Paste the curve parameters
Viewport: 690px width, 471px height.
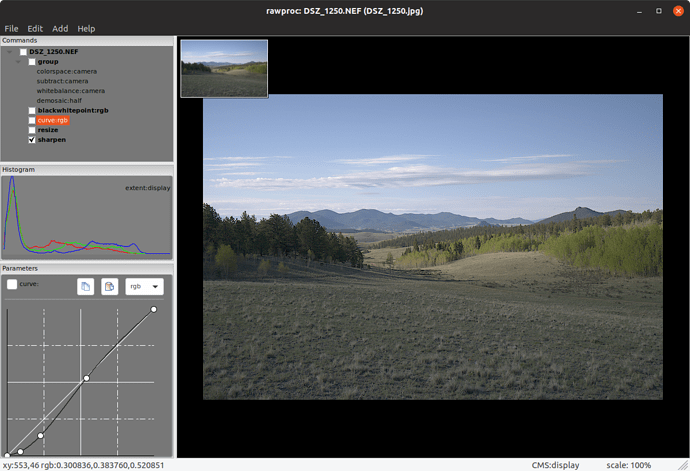point(110,287)
